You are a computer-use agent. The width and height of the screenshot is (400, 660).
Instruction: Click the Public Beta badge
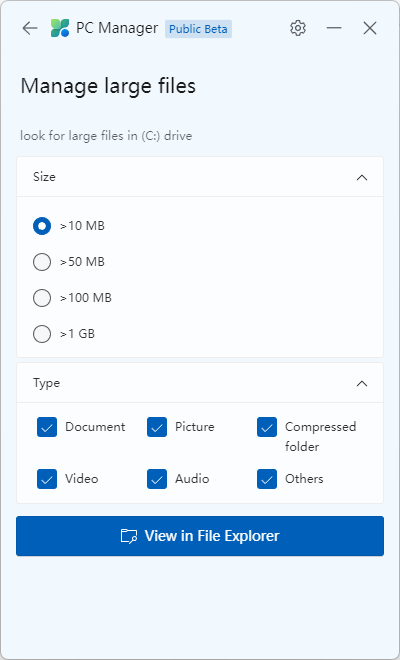pos(198,29)
